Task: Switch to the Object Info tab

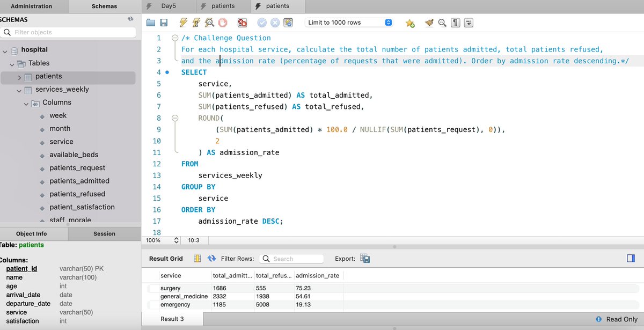Action: [x=32, y=233]
